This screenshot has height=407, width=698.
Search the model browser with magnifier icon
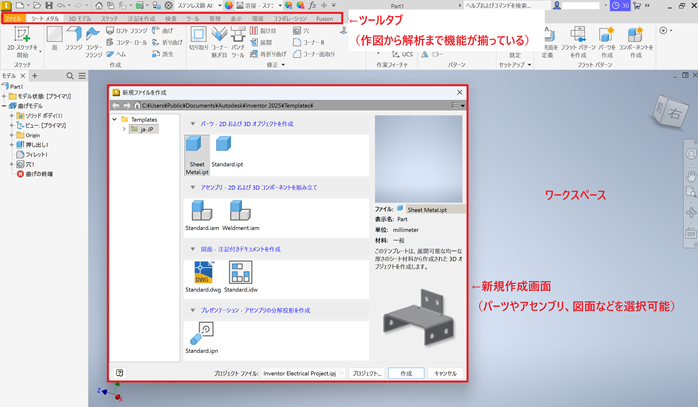click(x=70, y=76)
